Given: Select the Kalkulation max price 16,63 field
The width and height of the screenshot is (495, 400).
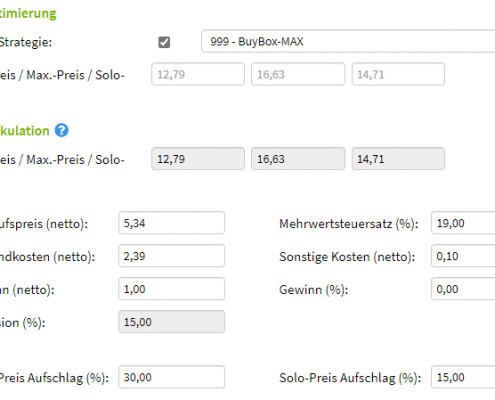Looking at the screenshot, I should point(298,159).
